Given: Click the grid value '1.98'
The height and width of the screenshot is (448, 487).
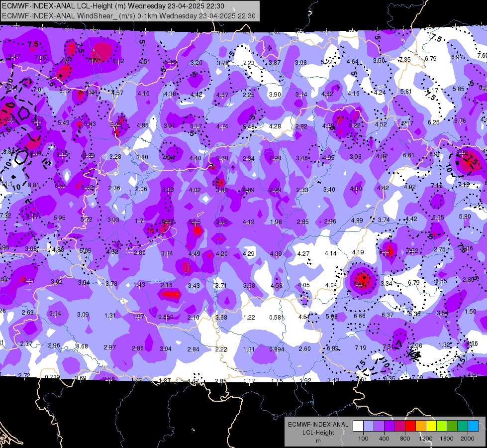Looking at the screenshot, I should coord(276,222).
